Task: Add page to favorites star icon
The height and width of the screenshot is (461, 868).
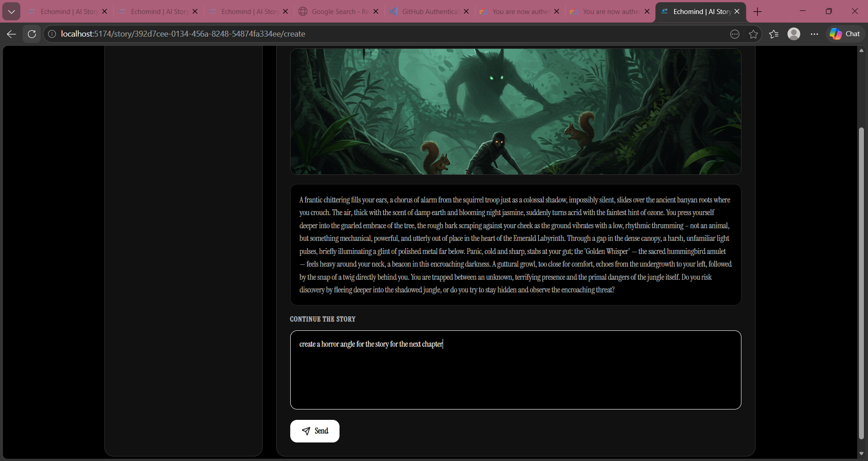Action: [753, 34]
